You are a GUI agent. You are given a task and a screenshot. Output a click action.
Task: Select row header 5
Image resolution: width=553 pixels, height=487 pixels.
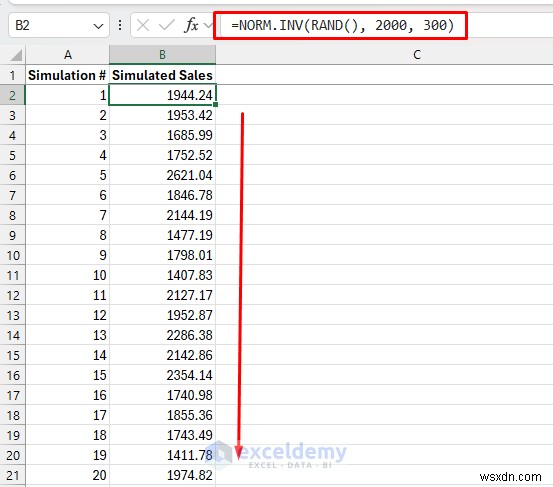[12, 155]
